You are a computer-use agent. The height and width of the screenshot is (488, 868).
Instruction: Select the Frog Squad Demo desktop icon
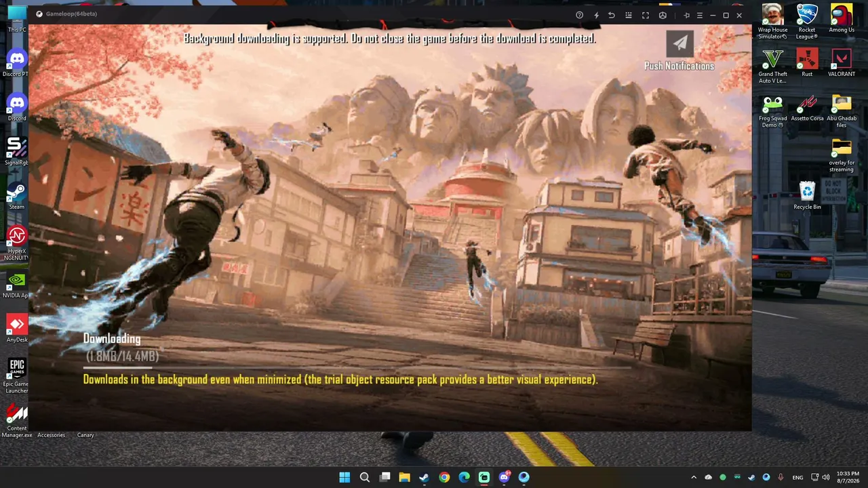772,111
